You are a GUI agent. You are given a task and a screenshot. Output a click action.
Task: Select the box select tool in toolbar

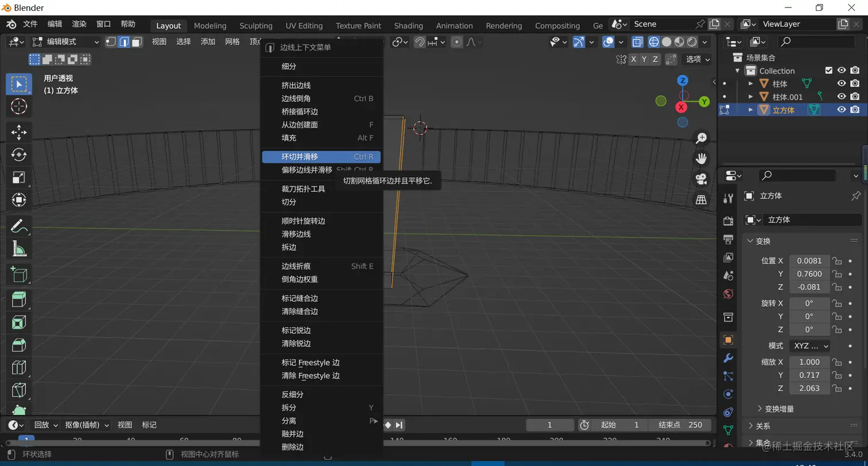(x=19, y=84)
